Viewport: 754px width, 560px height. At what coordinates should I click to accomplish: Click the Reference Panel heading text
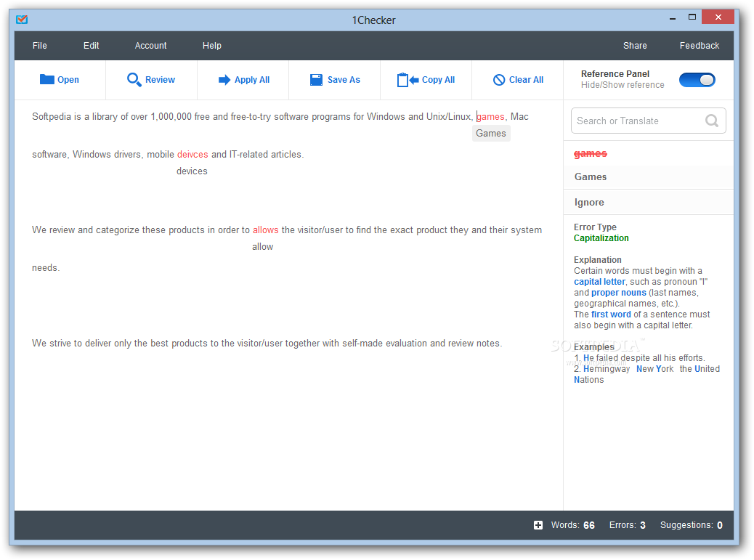pos(615,74)
